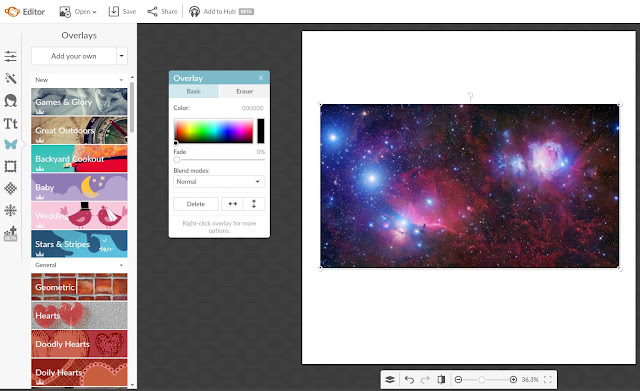
Task: Toggle fullscreen view icon
Action: (x=548, y=380)
